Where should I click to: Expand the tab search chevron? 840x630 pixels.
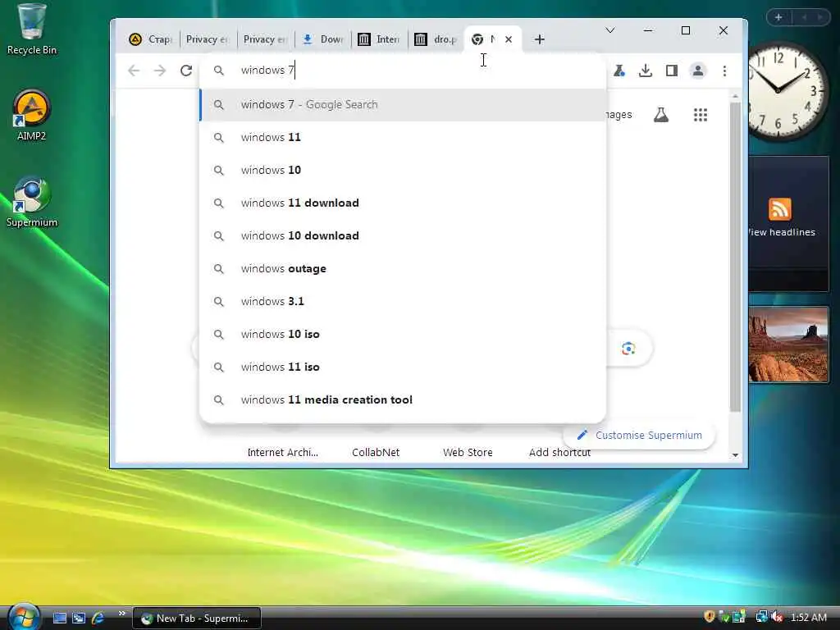(x=609, y=30)
